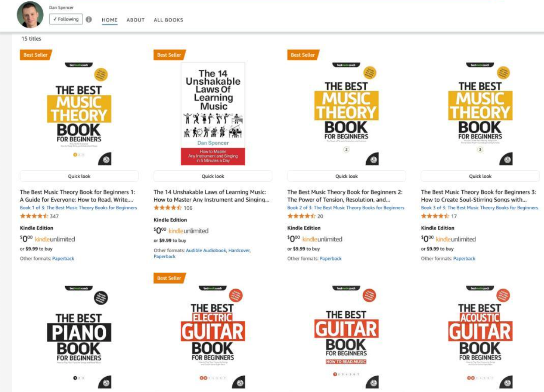
Task: Switch to the ABOUT tab
Action: [135, 20]
